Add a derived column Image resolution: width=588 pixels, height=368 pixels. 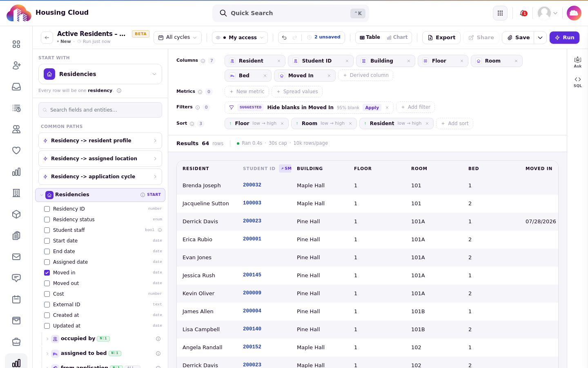[x=365, y=75]
